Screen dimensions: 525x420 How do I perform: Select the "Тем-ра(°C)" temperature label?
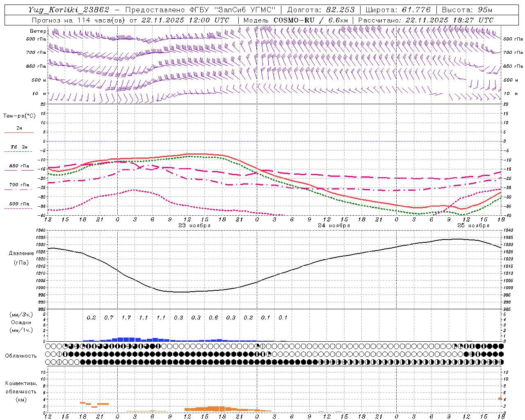(x=19, y=116)
